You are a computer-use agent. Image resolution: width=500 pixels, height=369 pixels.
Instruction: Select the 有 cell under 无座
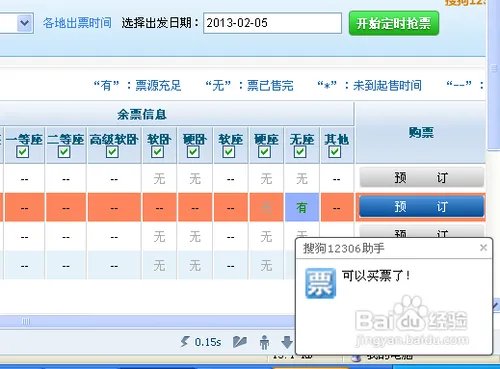(x=302, y=208)
